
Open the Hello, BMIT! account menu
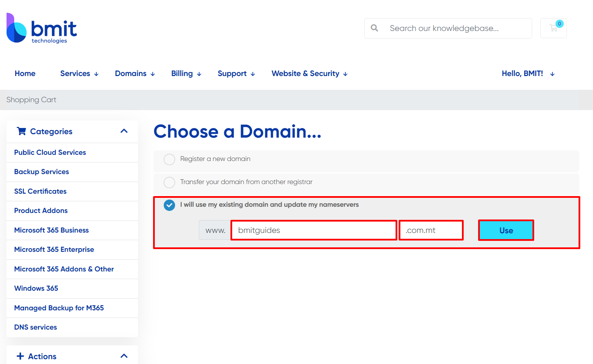point(528,74)
